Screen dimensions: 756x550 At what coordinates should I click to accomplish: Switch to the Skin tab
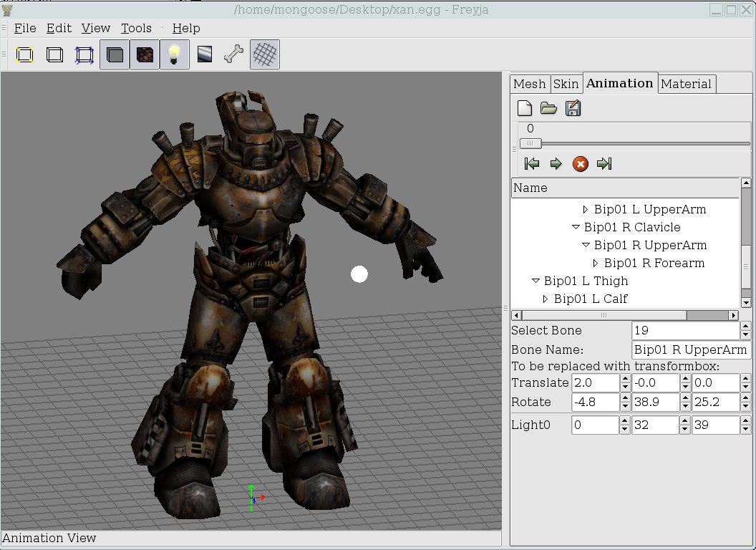[566, 84]
